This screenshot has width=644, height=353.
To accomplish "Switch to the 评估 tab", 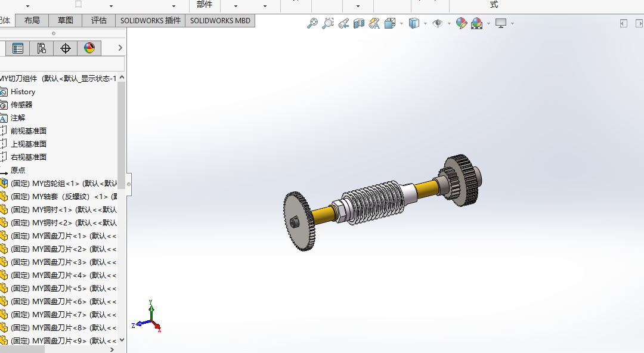I will click(98, 20).
